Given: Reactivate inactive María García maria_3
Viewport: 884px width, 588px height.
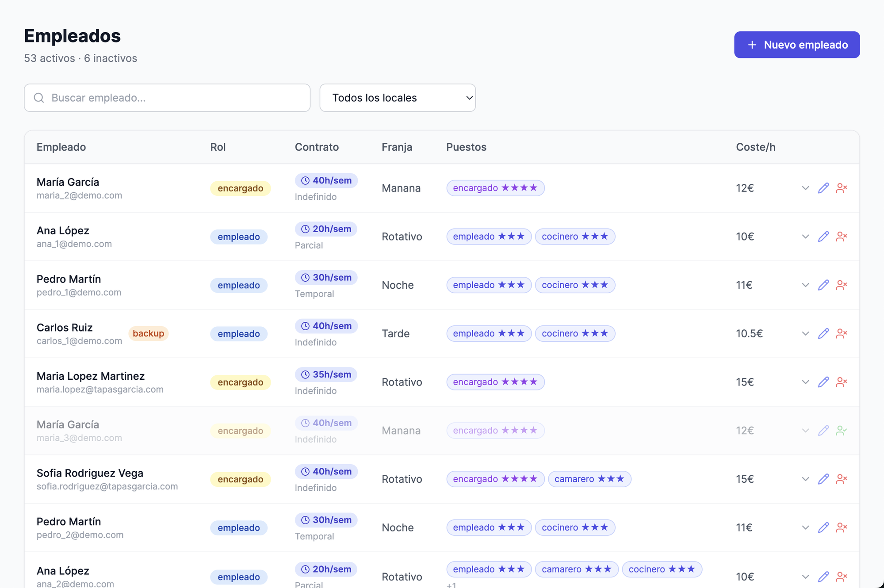Looking at the screenshot, I should (841, 431).
